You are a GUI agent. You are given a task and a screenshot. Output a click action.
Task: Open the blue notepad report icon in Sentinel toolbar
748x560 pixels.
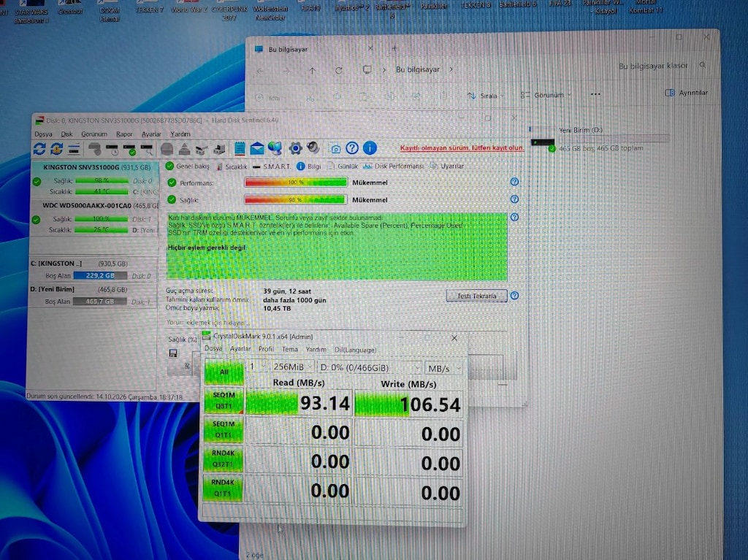240,148
